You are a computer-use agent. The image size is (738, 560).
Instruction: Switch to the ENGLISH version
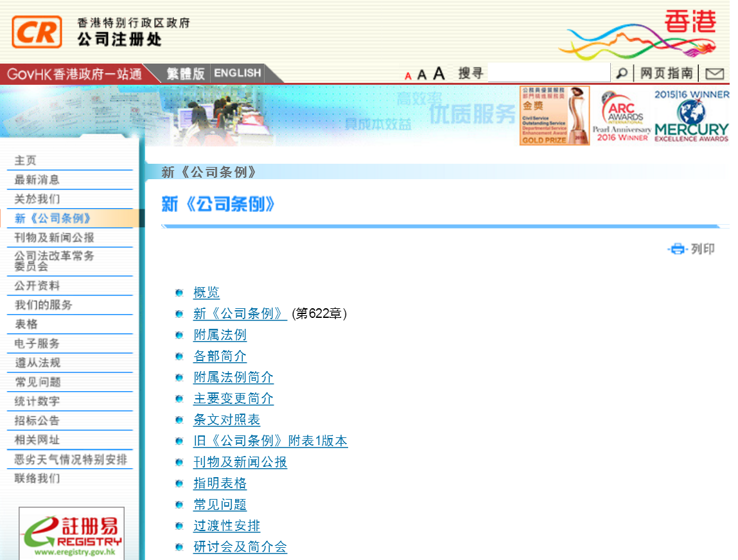[x=237, y=73]
